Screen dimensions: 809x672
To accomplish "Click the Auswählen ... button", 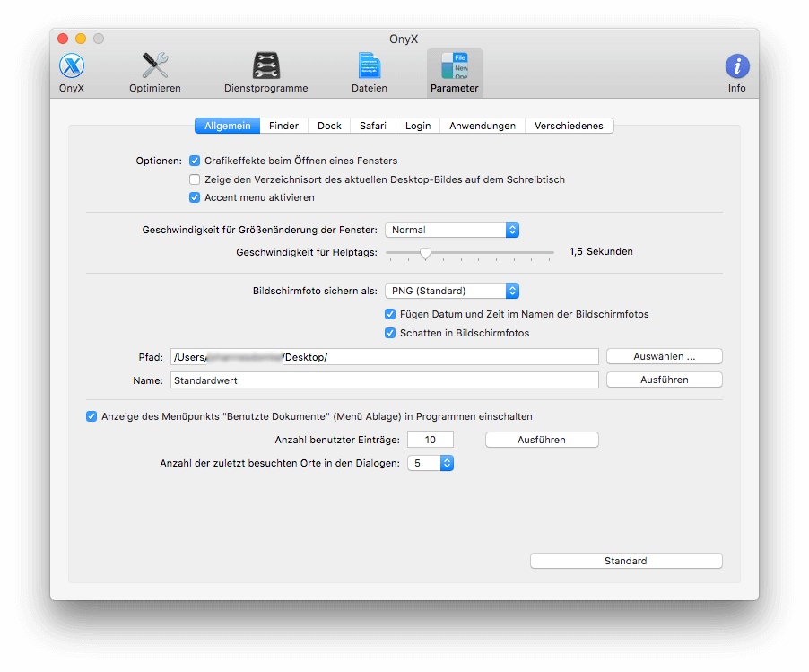I will point(665,357).
